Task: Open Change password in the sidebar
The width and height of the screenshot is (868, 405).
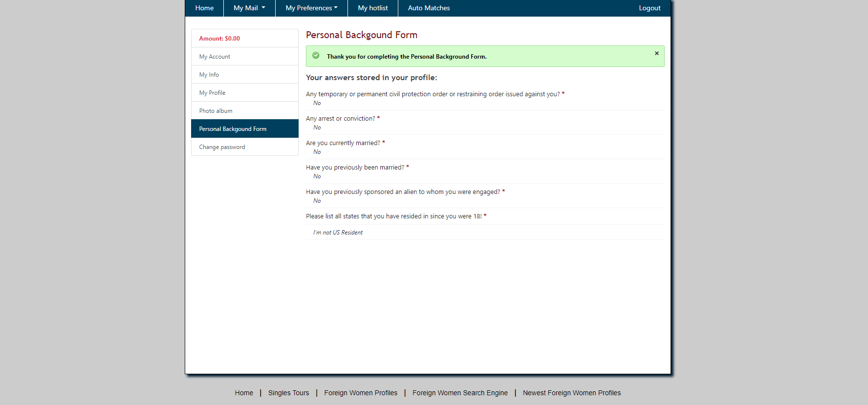Action: pos(245,147)
